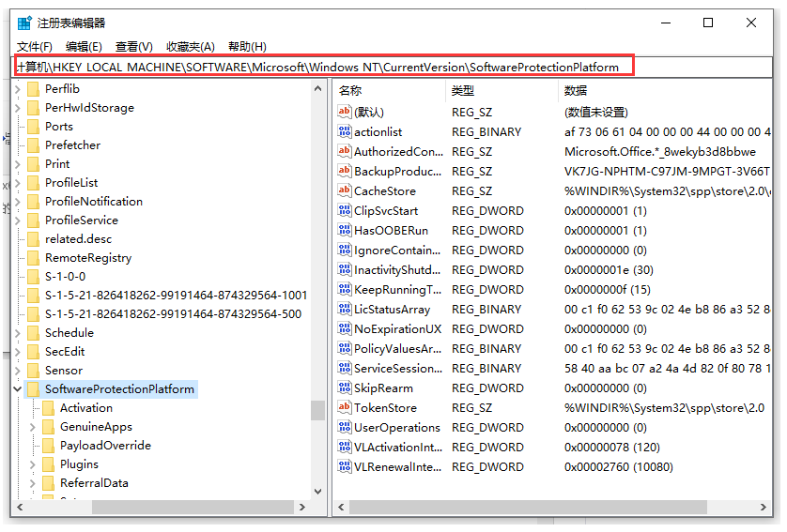This screenshot has width=787, height=532.
Task: Click the BackupProduc... string value icon
Action: pos(345,171)
